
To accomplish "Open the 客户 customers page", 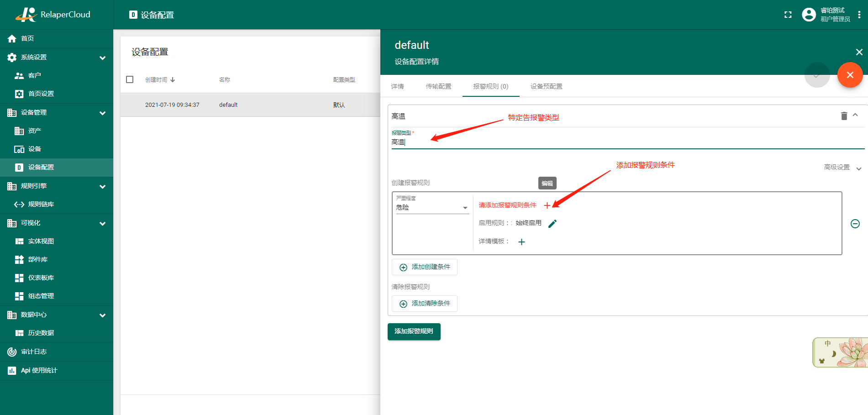I will point(57,75).
